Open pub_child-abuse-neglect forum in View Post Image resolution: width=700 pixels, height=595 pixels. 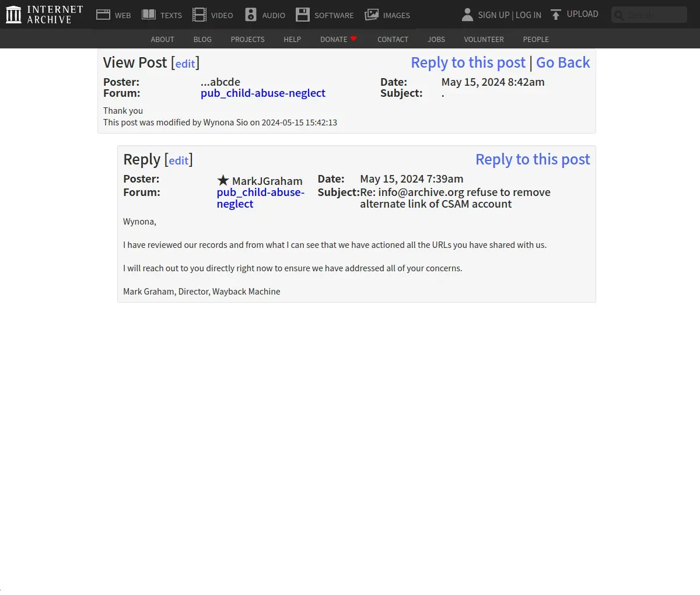tap(263, 93)
